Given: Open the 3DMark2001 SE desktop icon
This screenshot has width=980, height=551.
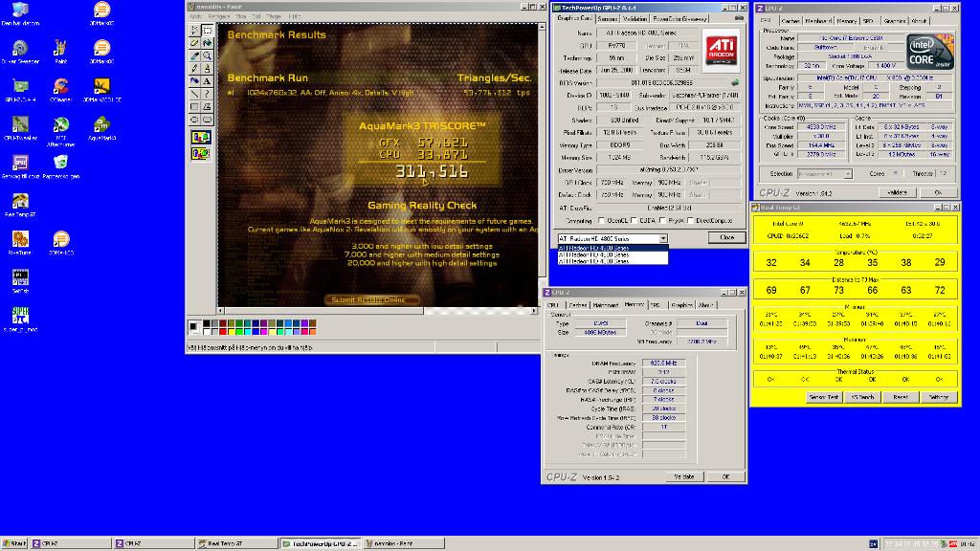Looking at the screenshot, I should click(101, 89).
